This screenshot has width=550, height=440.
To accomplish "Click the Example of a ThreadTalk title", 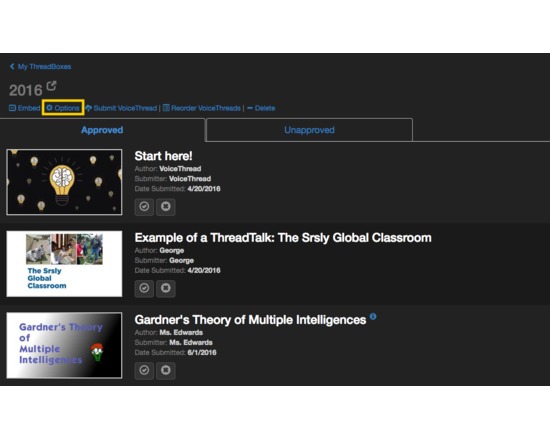I will 283,238.
